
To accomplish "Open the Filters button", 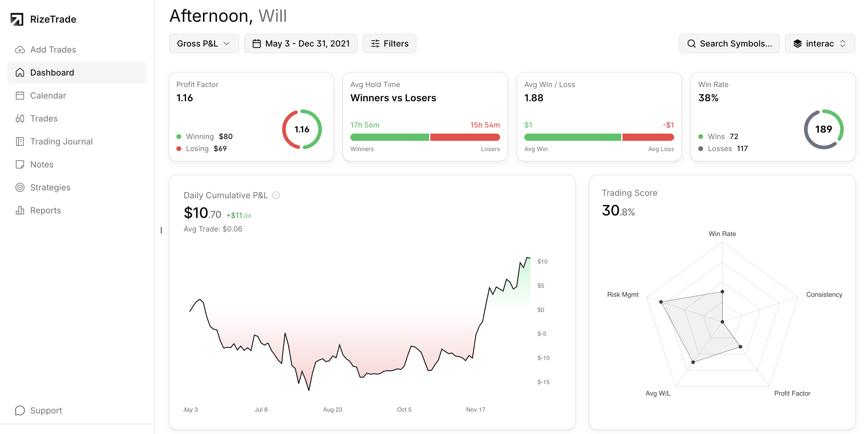I will [x=389, y=44].
